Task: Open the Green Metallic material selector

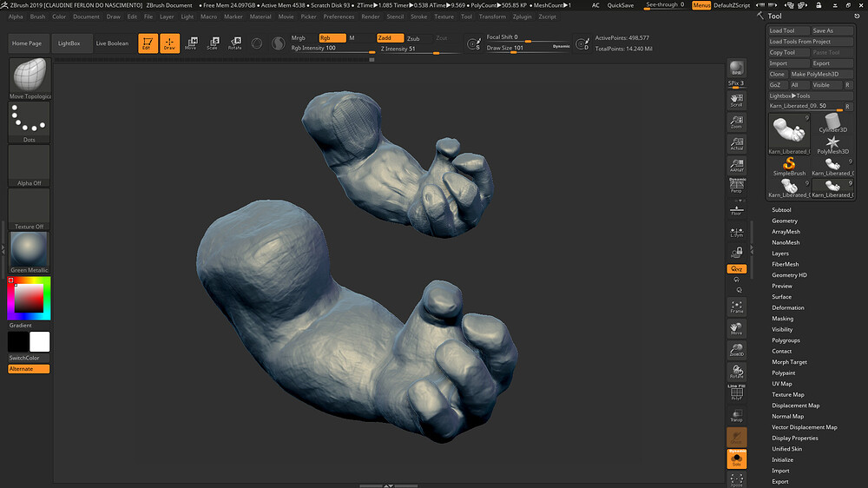Action: (30, 253)
